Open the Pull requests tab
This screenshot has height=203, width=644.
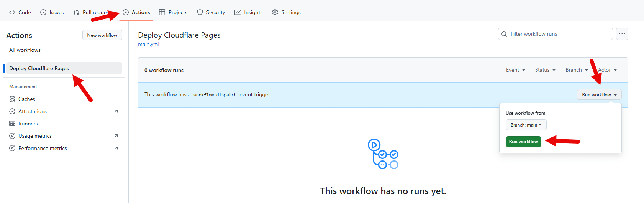(91, 12)
